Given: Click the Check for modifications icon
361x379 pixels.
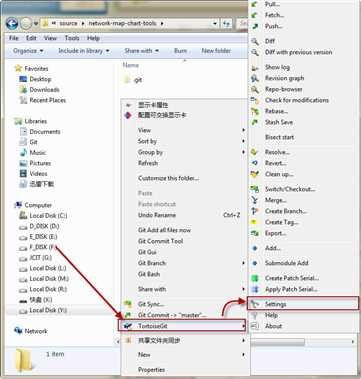Looking at the screenshot, I should pyautogui.click(x=255, y=100).
